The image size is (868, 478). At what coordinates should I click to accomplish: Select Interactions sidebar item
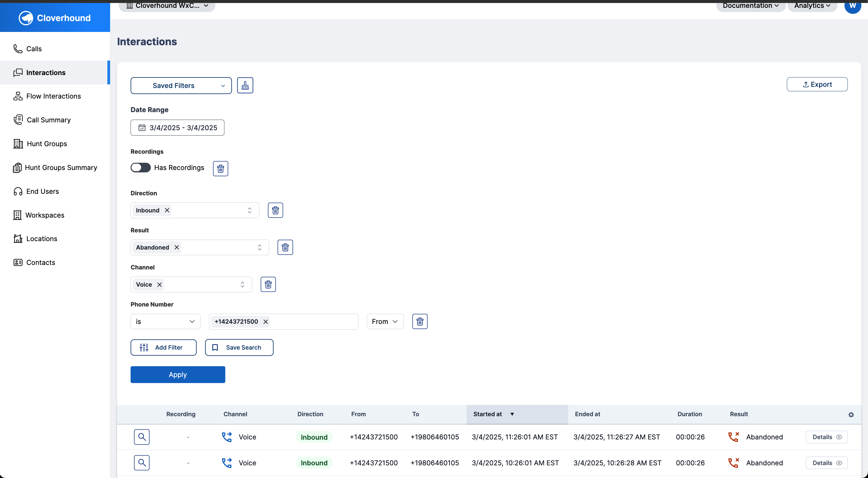(55, 72)
